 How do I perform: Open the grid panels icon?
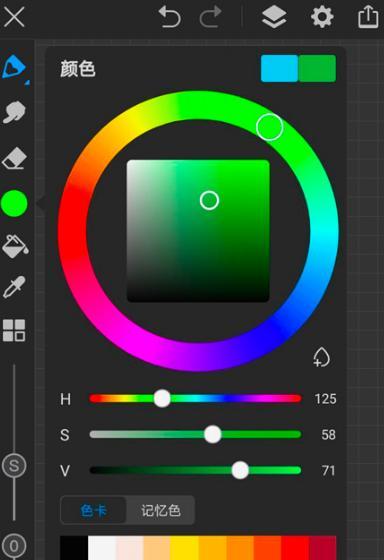[14, 330]
